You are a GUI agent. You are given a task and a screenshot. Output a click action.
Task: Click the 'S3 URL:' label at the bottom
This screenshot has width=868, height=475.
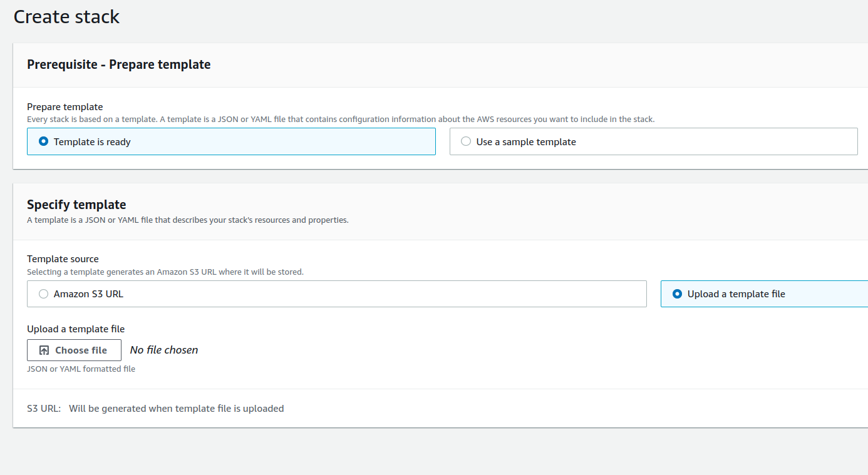[44, 409]
